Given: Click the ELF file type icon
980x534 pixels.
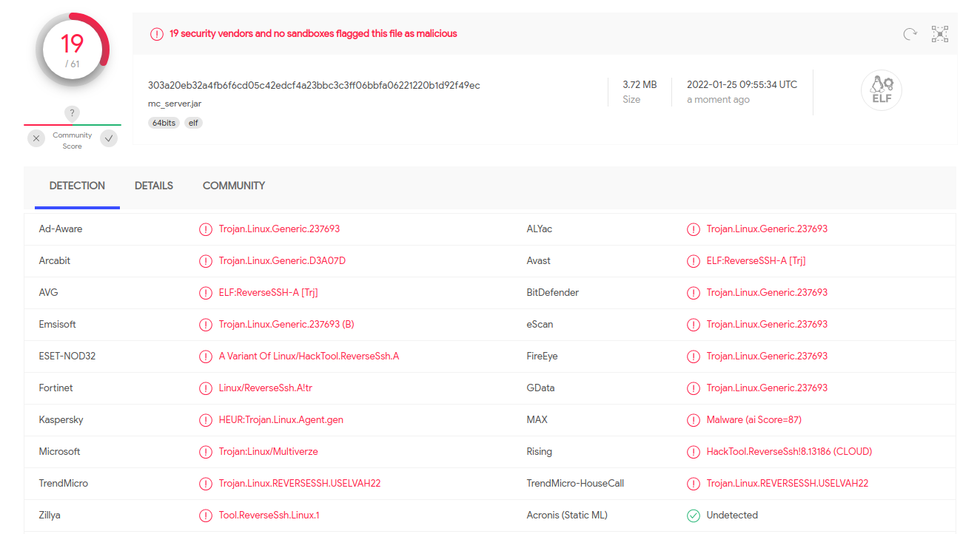Looking at the screenshot, I should click(881, 91).
